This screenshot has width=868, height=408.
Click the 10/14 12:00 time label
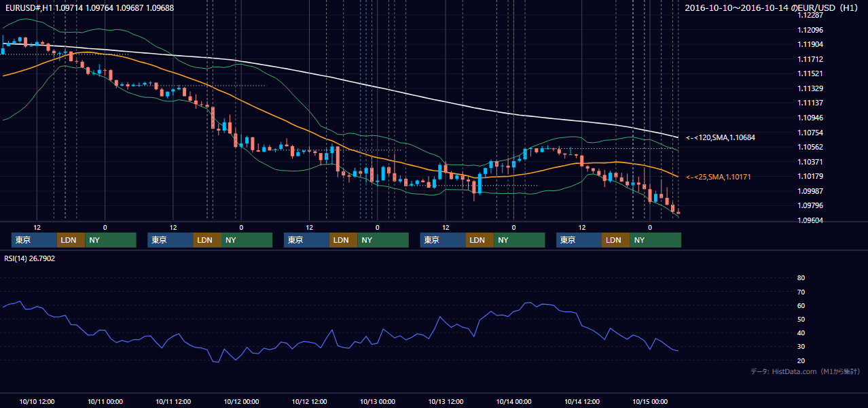582,401
